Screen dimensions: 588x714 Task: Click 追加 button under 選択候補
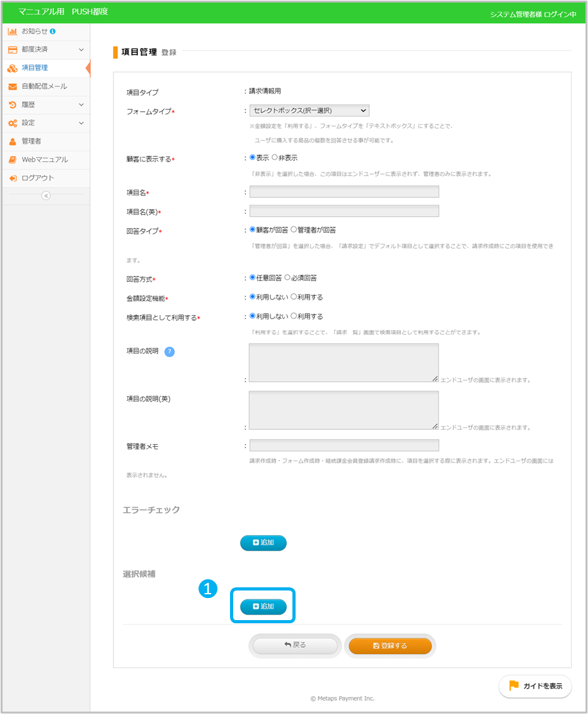263,606
